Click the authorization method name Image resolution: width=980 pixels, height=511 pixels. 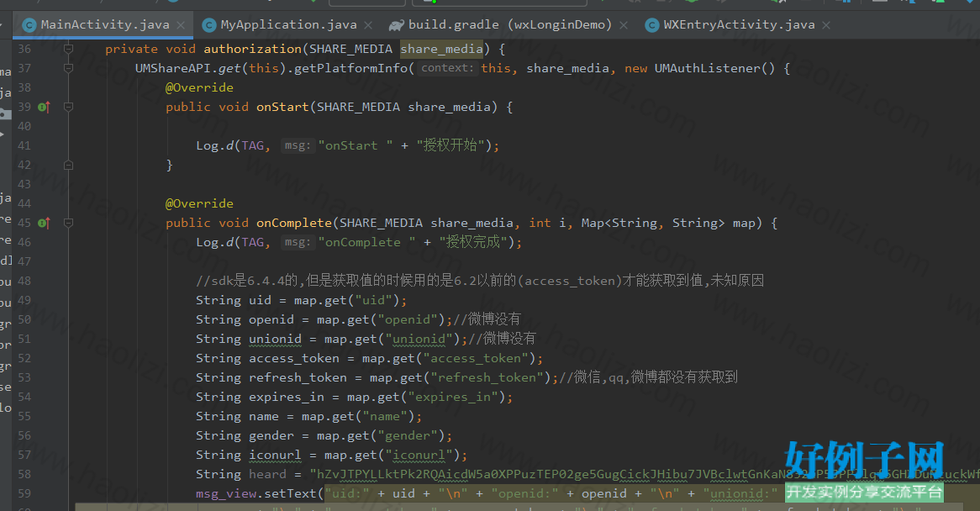click(x=252, y=49)
